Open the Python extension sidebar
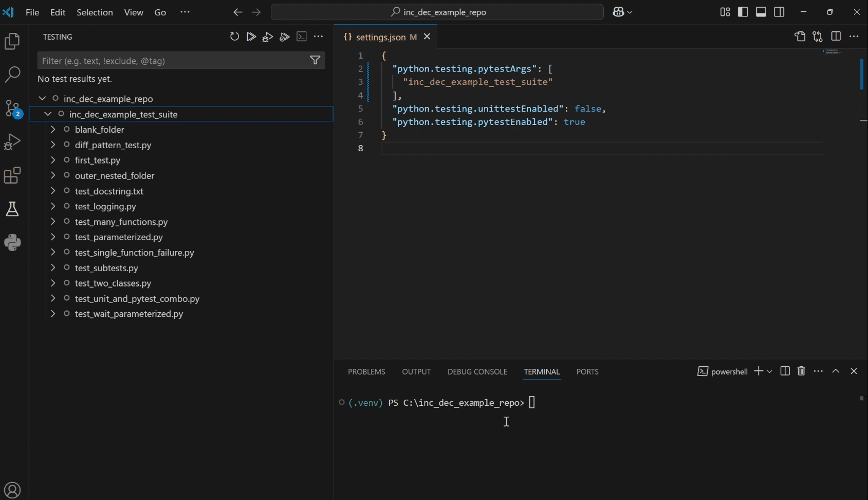Screen dimensions: 868x500 click(x=12, y=243)
